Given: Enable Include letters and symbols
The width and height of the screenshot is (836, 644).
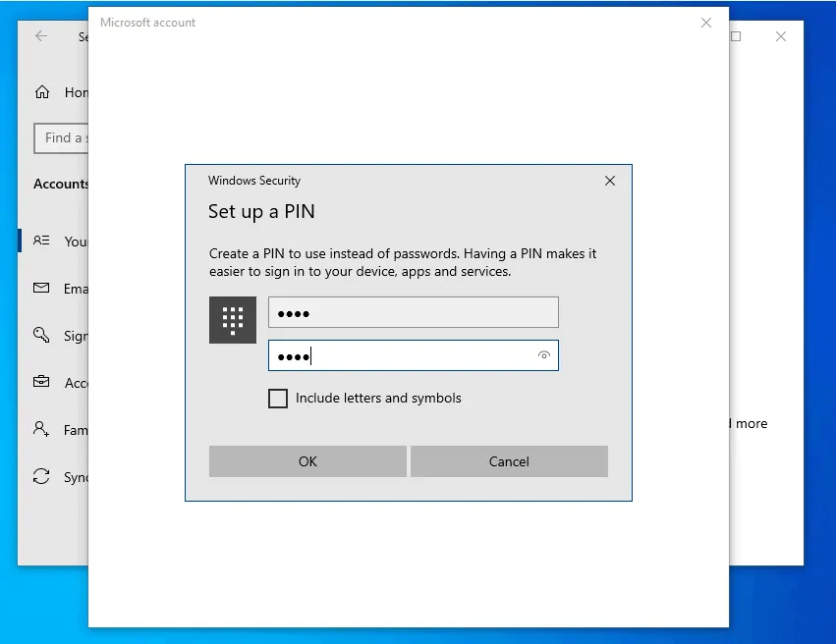Looking at the screenshot, I should click(x=278, y=399).
